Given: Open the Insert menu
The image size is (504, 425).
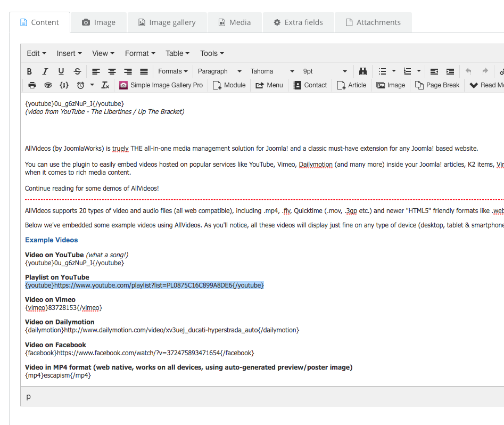Looking at the screenshot, I should click(69, 53).
